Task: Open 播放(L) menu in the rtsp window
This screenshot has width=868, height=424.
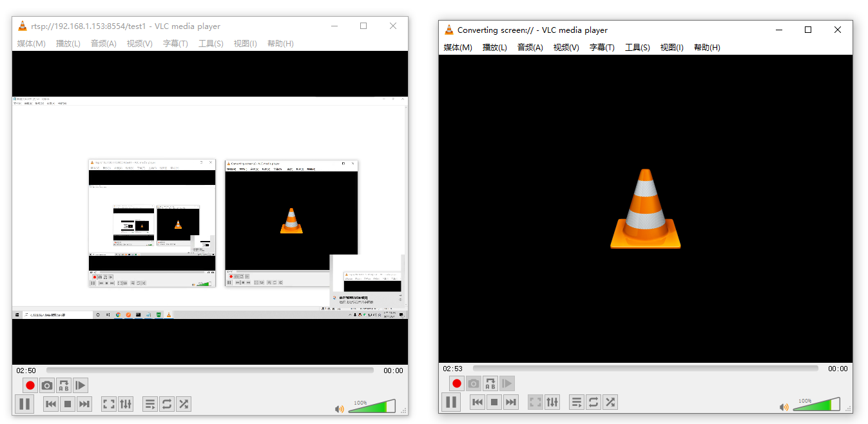Action: 68,44
